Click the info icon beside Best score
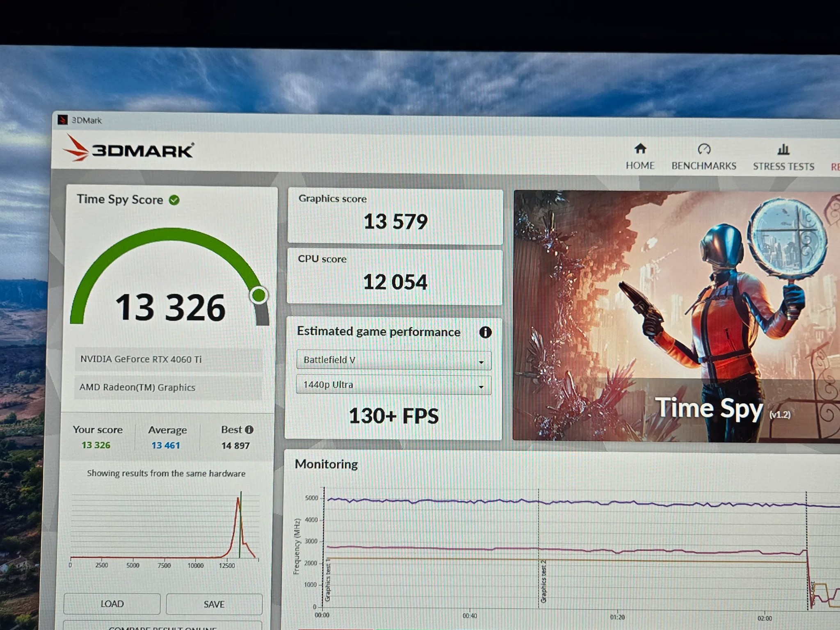840x630 pixels. [249, 429]
